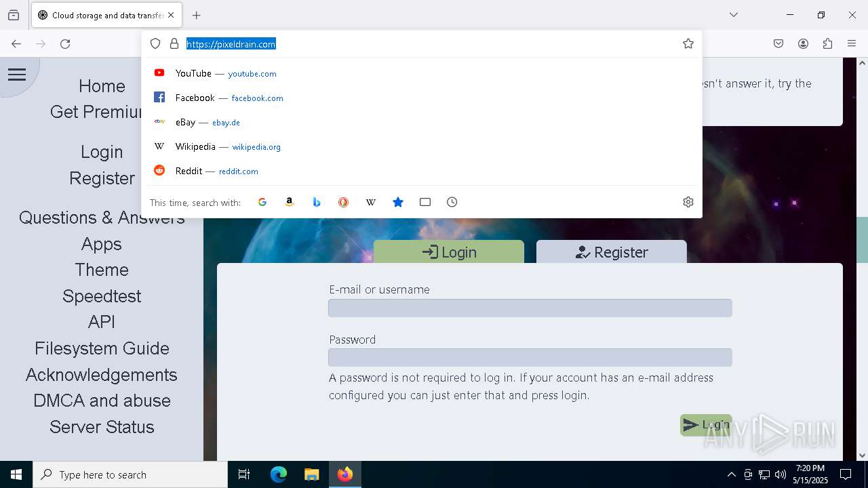The width and height of the screenshot is (868, 488).
Task: Switch to the Login tab
Action: [x=449, y=252]
